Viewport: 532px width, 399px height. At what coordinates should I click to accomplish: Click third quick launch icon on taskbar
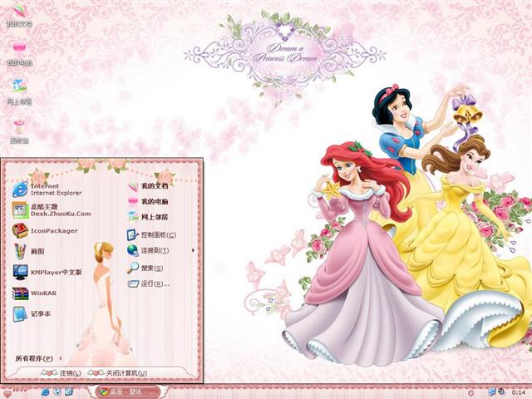[69, 392]
